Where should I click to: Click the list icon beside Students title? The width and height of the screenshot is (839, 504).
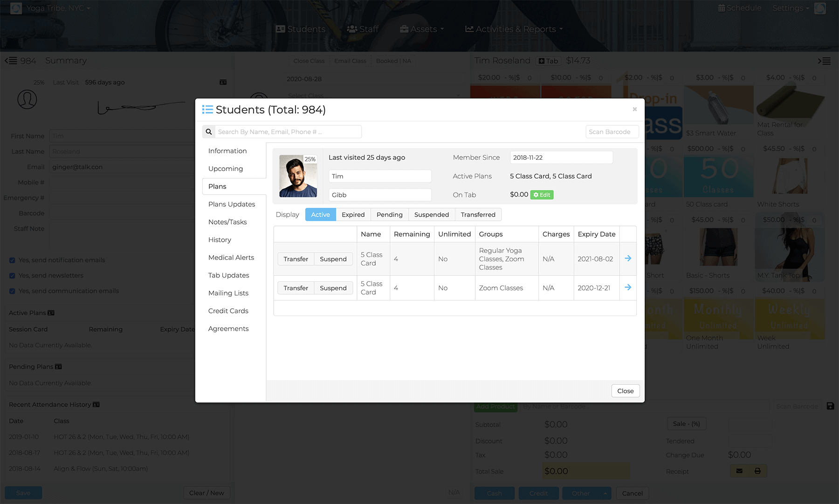[207, 109]
